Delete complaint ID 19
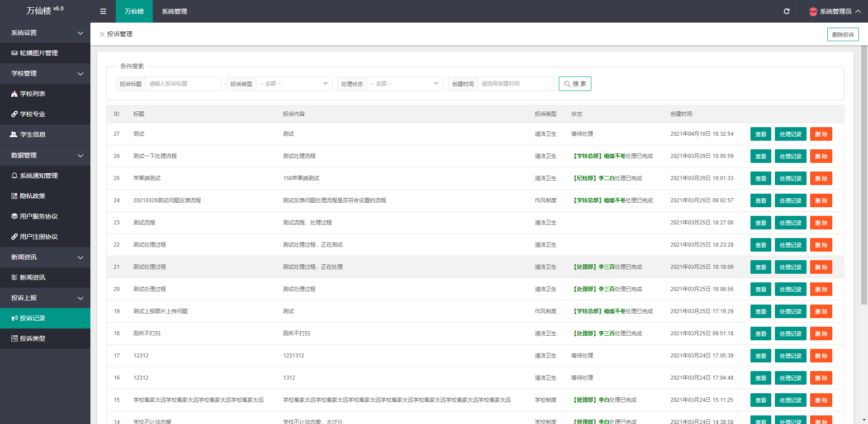This screenshot has width=868, height=424. (x=821, y=311)
